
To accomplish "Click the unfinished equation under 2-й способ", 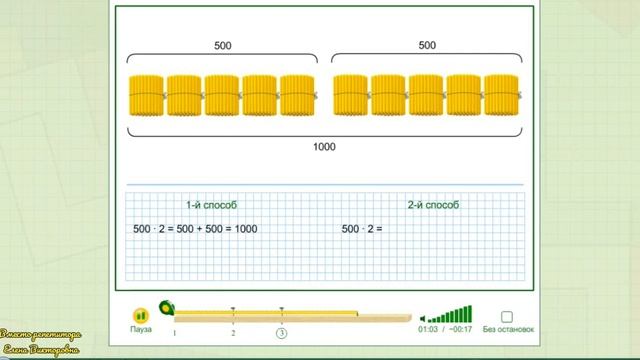I will tap(362, 229).
